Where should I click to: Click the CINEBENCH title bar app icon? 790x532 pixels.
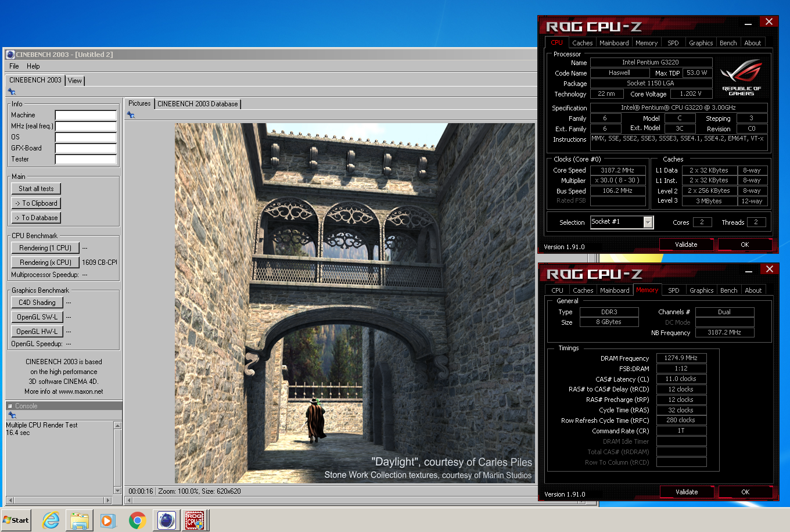pyautogui.click(x=10, y=54)
